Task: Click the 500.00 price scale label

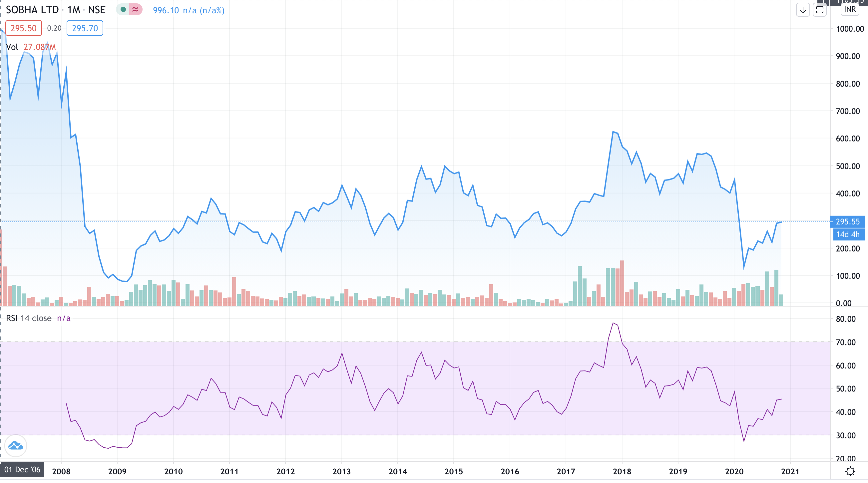Action: point(848,166)
